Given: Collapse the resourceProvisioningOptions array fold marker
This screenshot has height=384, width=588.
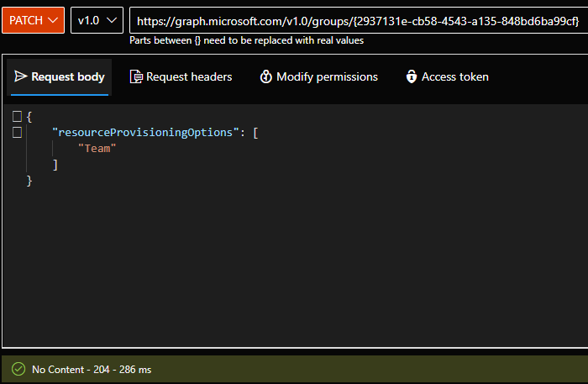Looking at the screenshot, I should point(17,133).
